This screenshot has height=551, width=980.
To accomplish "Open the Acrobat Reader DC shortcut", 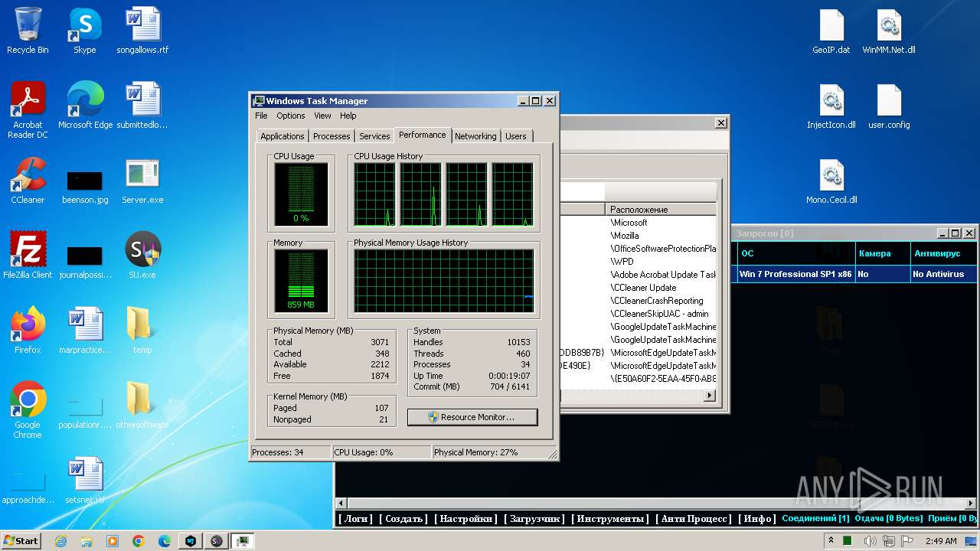I will [x=28, y=110].
